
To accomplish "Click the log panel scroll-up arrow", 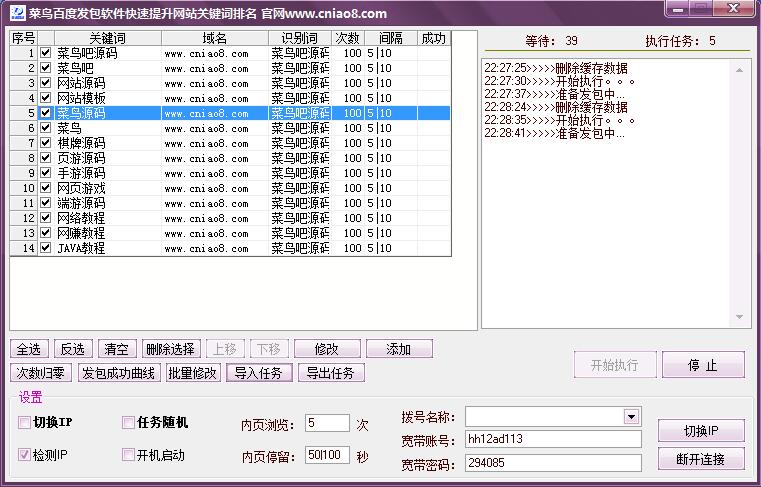I will coord(739,70).
